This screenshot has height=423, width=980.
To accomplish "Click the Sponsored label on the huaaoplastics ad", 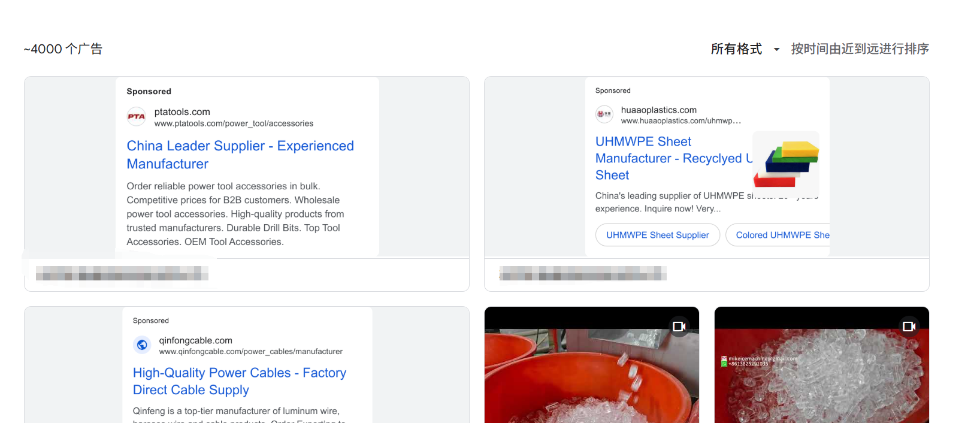I will click(x=613, y=90).
